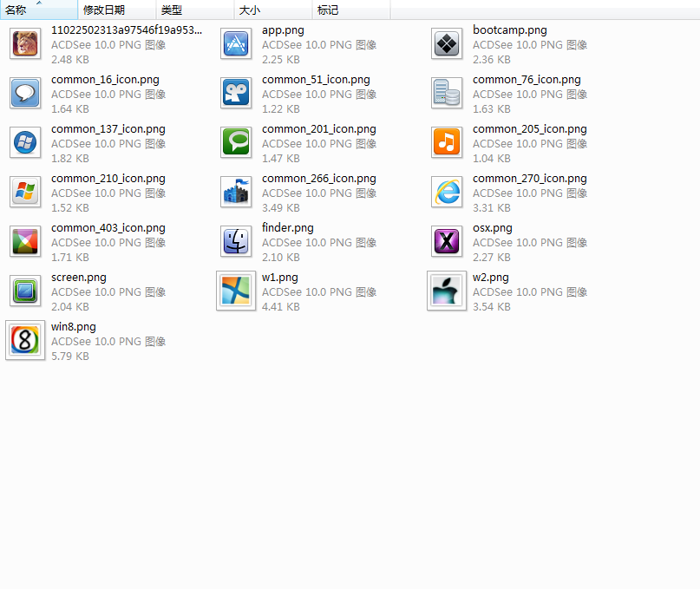
Task: Select the Finder face icon
Action: pos(236,241)
